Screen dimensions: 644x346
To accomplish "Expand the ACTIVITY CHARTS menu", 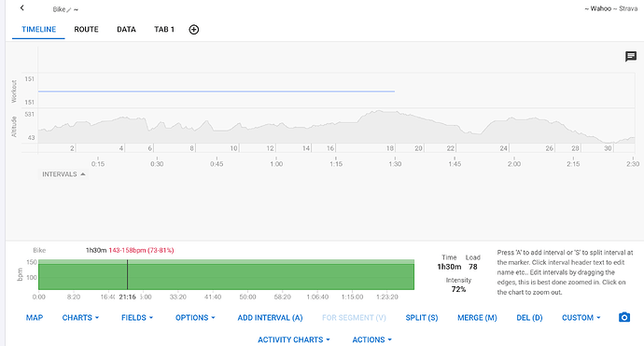I will click(294, 339).
